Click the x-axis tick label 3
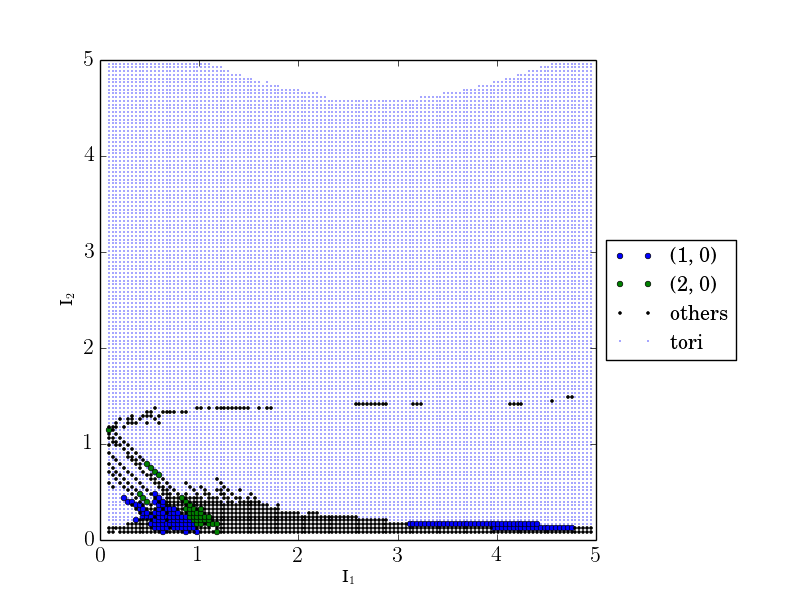Image resolution: width=800 pixels, height=600 pixels. pyautogui.click(x=397, y=555)
